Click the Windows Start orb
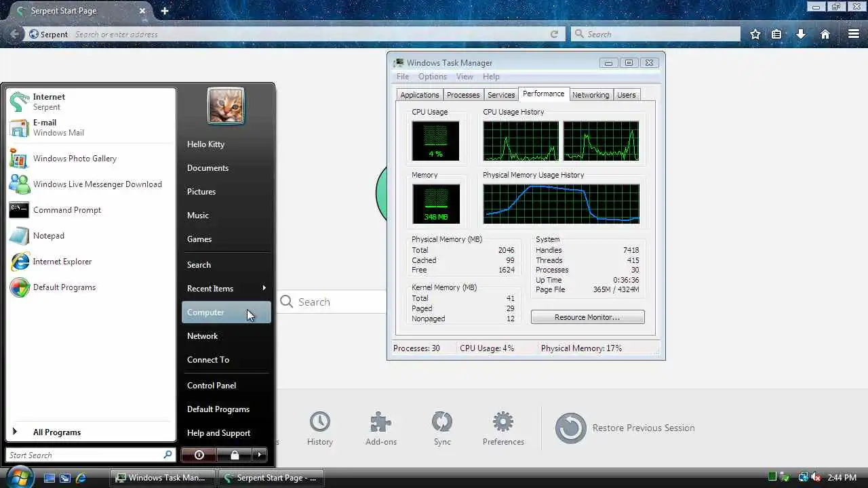This screenshot has height=488, width=868. (19, 476)
